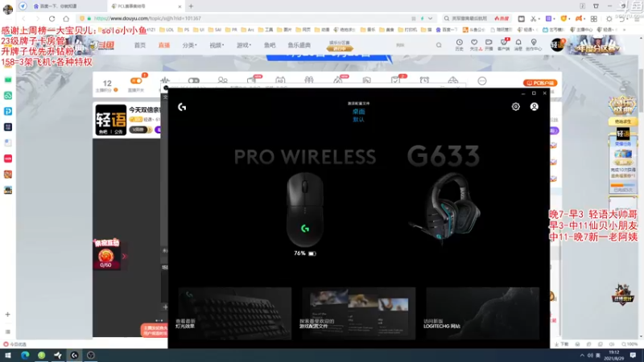
Task: Open G HUB settings gear
Action: tap(515, 107)
